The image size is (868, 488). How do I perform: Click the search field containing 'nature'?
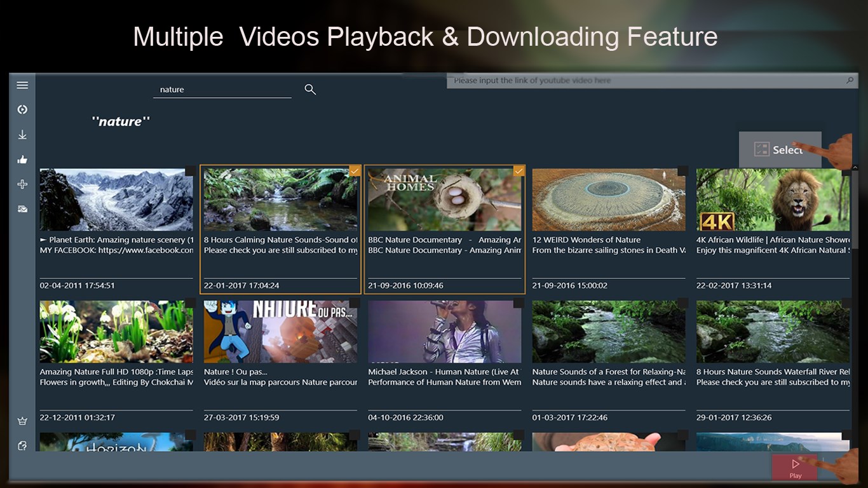tap(222, 90)
